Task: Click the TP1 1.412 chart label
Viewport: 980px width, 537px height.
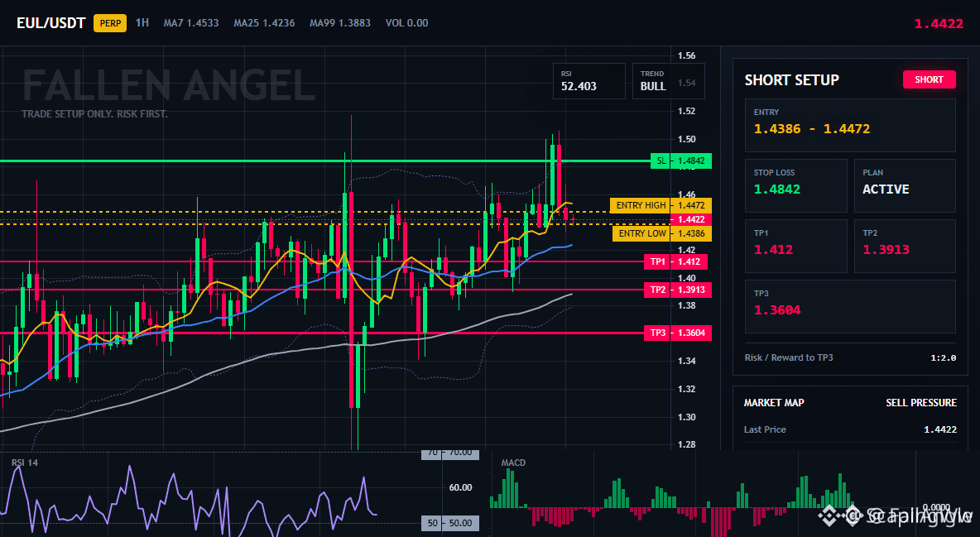Action: click(675, 261)
